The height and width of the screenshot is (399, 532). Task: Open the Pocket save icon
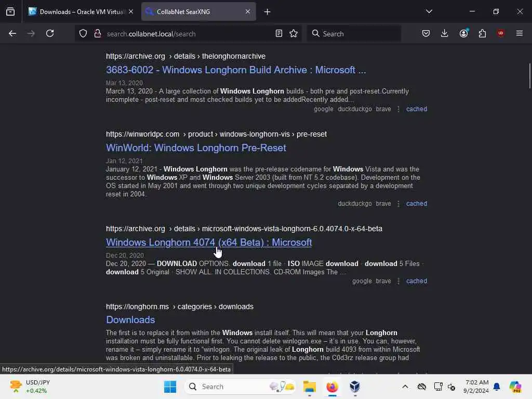426,34
